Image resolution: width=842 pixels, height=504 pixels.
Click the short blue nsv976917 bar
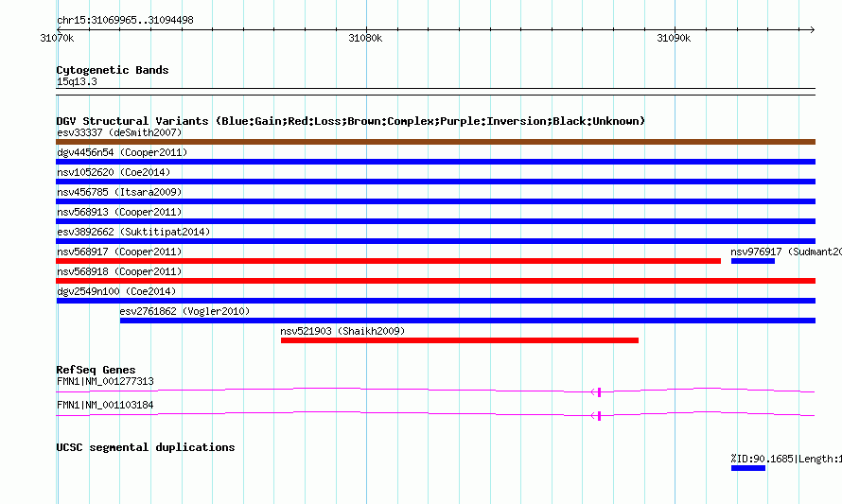[x=753, y=261]
